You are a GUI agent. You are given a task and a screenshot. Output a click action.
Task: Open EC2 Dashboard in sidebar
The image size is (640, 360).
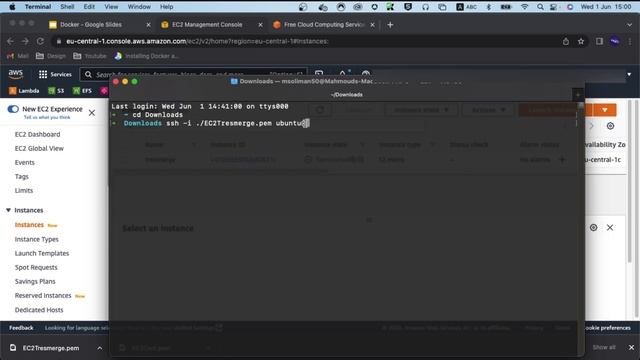click(x=38, y=134)
